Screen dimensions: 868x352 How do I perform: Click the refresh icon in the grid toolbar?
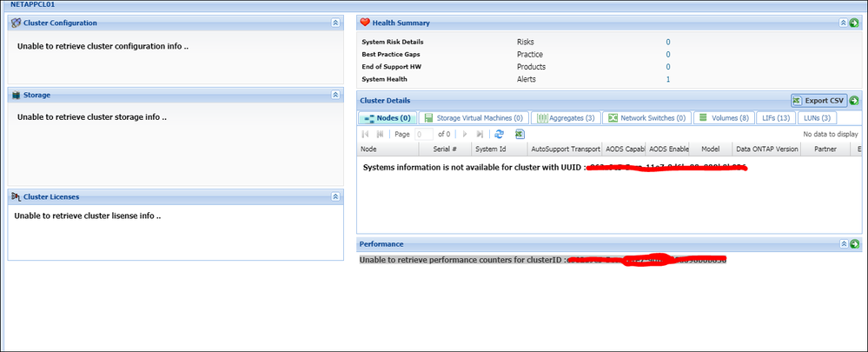point(499,135)
